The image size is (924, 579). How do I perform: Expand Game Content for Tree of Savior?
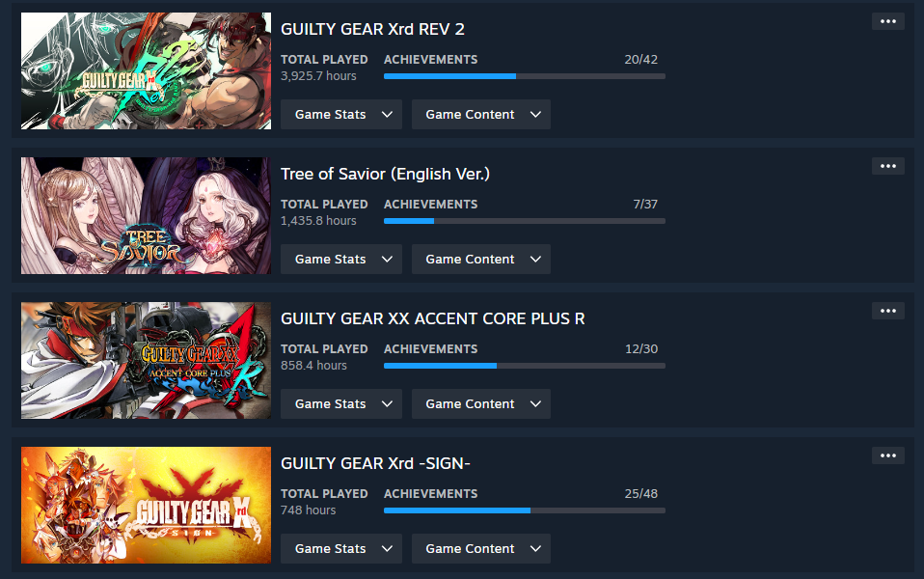click(481, 259)
